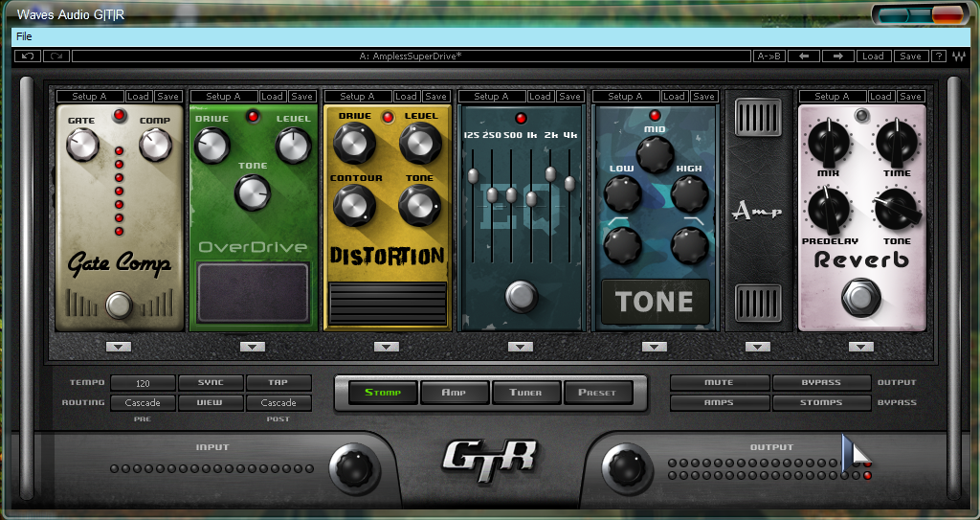This screenshot has width=980, height=520.
Task: Click the INPUT level knob
Action: (x=354, y=468)
